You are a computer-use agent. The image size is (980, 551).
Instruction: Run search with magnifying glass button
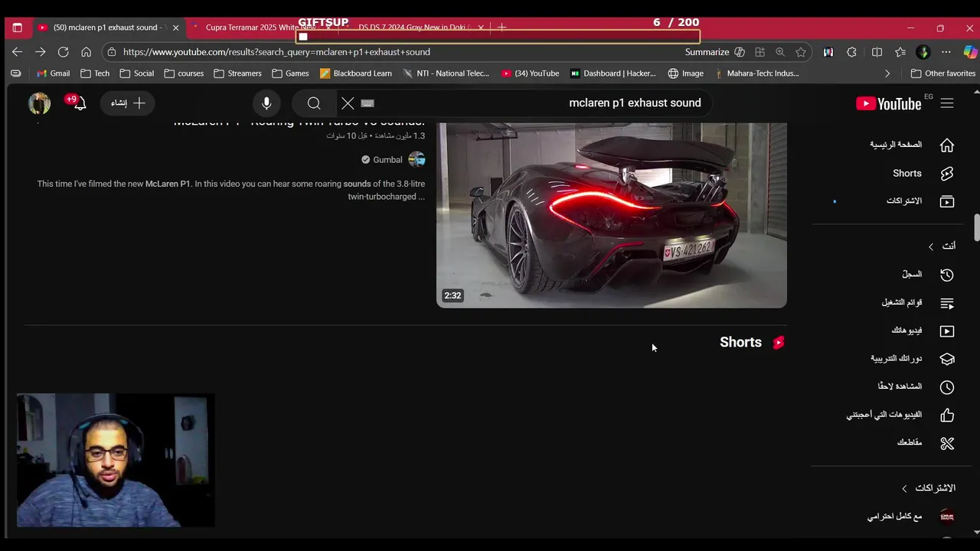coord(314,103)
